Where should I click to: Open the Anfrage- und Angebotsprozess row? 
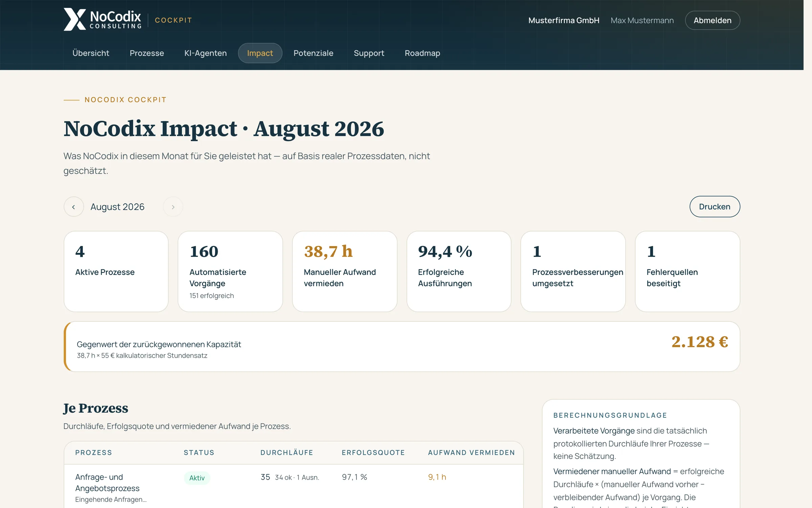pyautogui.click(x=294, y=486)
